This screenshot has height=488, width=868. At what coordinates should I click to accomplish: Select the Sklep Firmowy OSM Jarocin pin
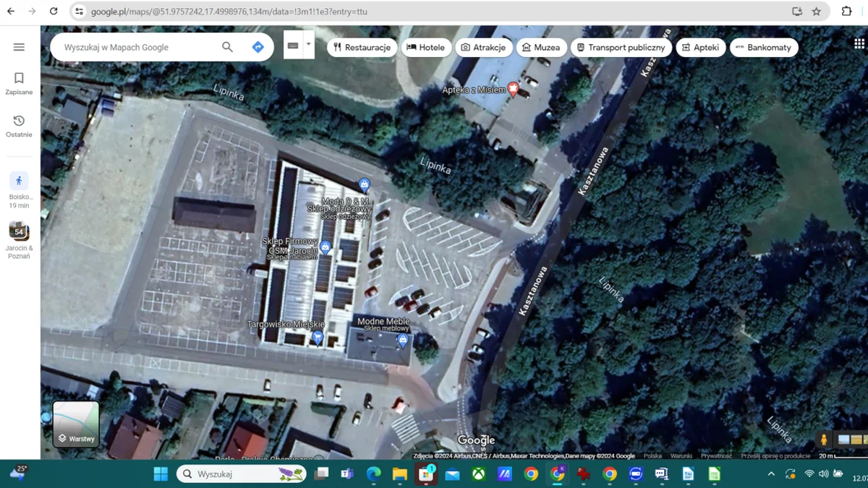(325, 247)
